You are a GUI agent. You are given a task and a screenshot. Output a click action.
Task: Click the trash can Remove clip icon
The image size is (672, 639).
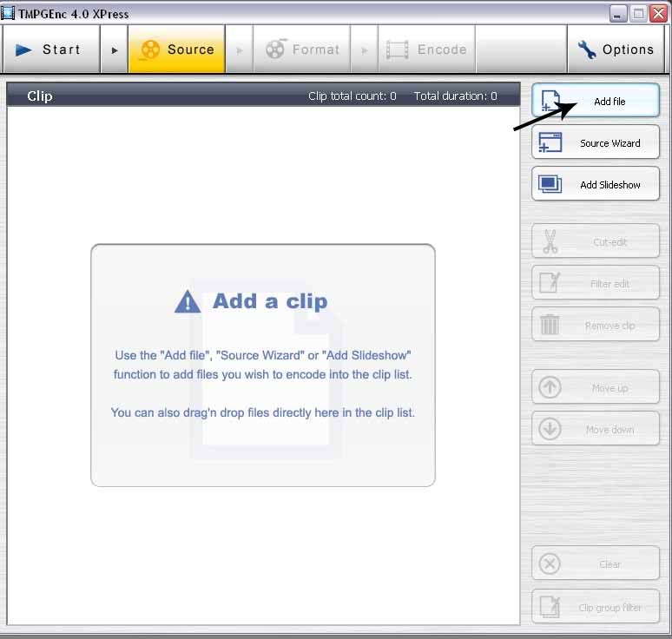pos(550,325)
